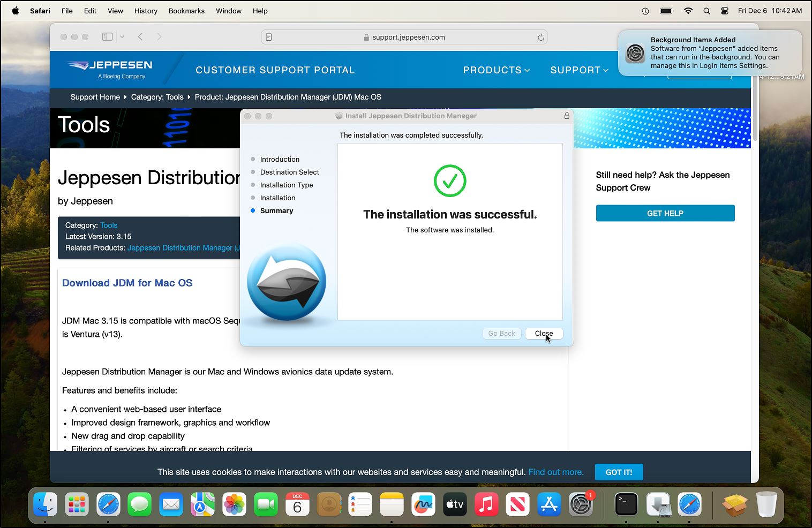This screenshot has width=812, height=528.
Task: Click the installer lock icon
Action: [566, 116]
